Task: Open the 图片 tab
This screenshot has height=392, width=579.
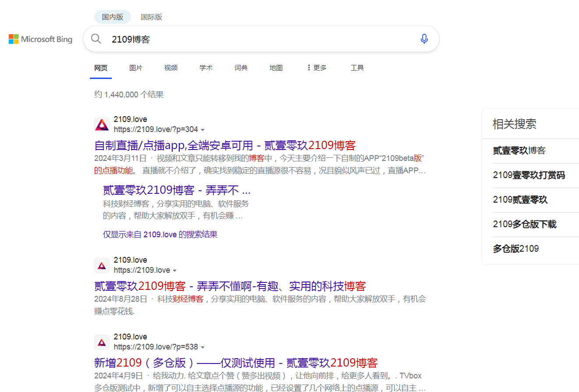Action: click(x=136, y=68)
